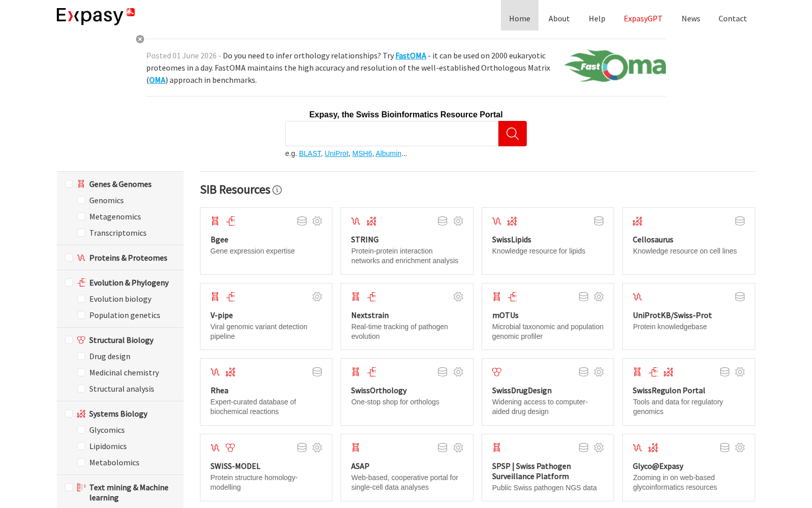Open the Cellosaurus resource title
Image resolution: width=812 pixels, height=508 pixels.
pos(653,239)
